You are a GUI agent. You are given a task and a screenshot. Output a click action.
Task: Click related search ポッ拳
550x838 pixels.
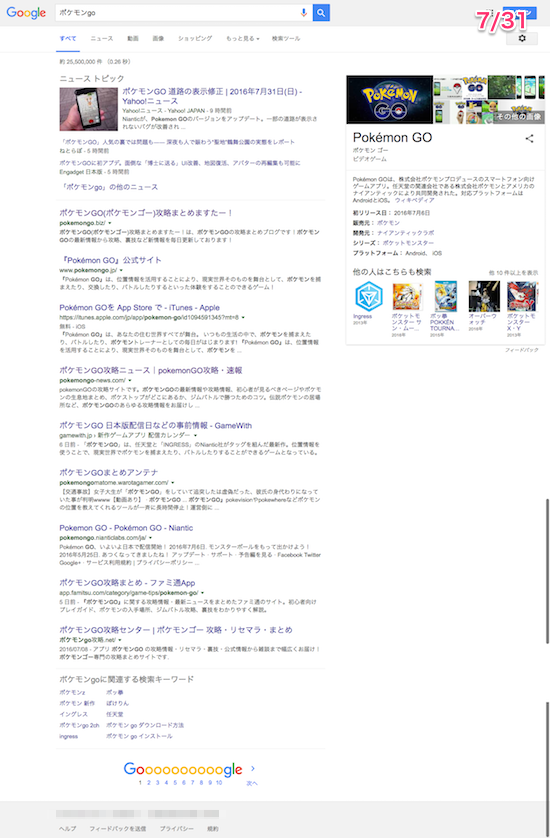tap(114, 693)
